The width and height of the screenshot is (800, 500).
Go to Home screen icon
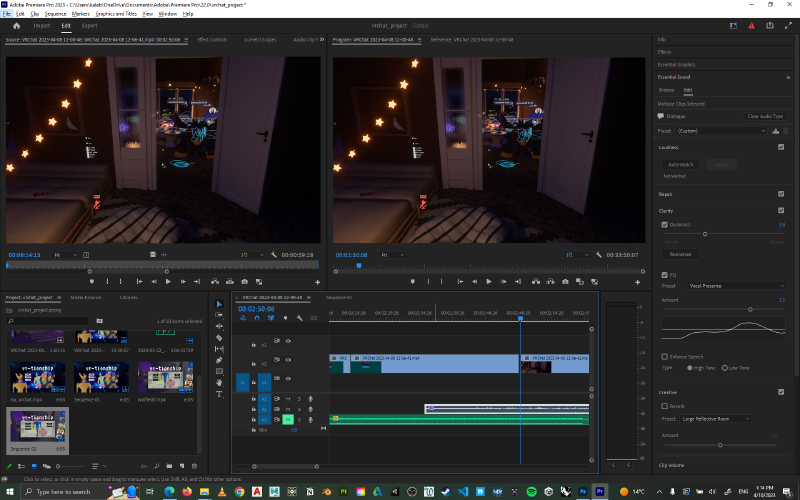tap(16, 26)
